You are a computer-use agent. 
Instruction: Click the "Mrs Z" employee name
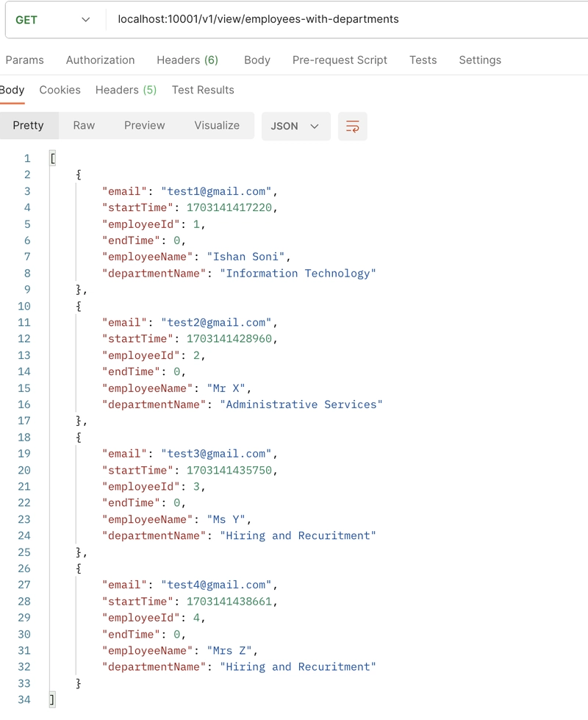(229, 651)
